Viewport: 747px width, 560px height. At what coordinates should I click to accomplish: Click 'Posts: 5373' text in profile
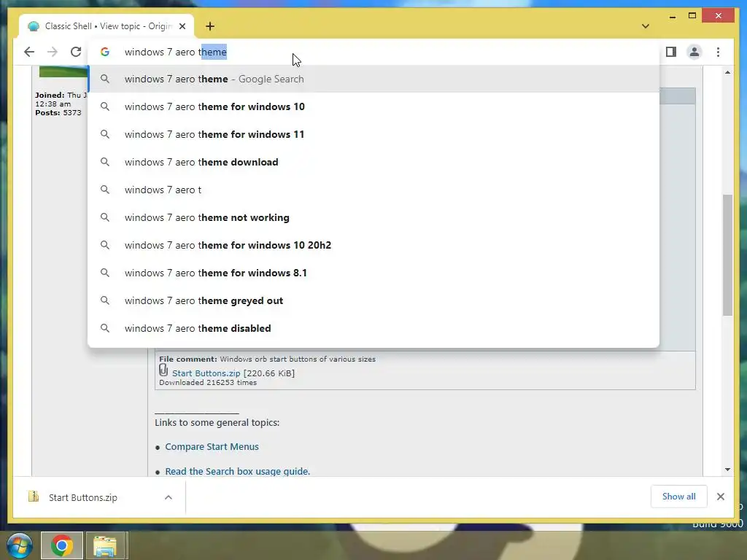click(x=58, y=113)
